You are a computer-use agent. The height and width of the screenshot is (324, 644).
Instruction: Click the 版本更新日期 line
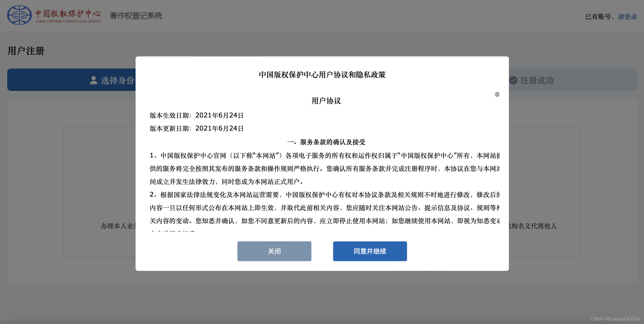click(x=196, y=128)
